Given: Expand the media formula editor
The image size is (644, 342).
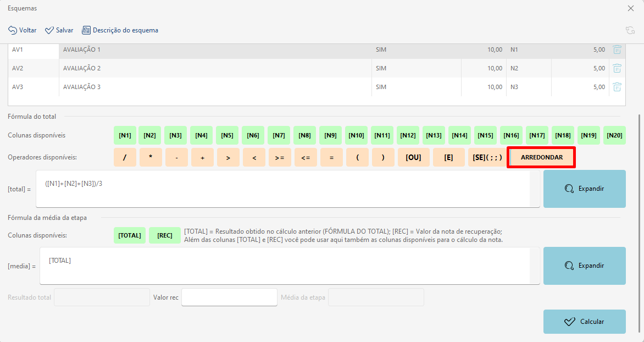Looking at the screenshot, I should pyautogui.click(x=584, y=266).
